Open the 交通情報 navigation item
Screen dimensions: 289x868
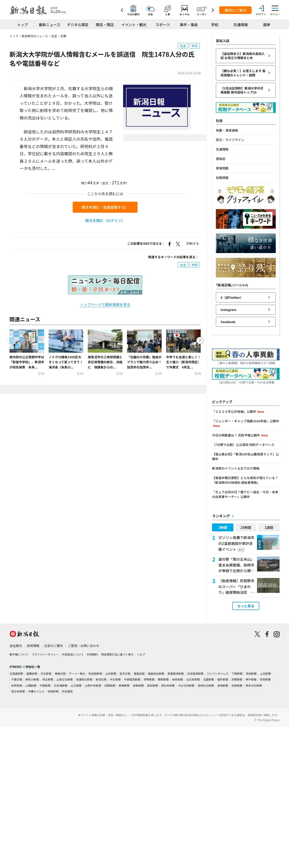click(x=240, y=25)
